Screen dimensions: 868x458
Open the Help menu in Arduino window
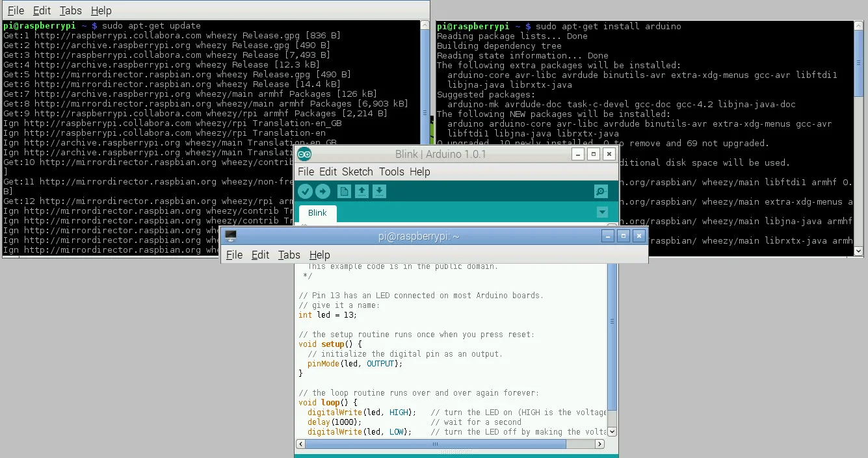tap(420, 172)
